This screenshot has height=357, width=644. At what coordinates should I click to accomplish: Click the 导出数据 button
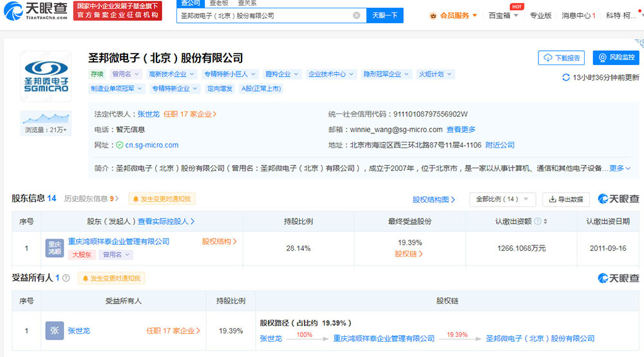tap(566, 199)
